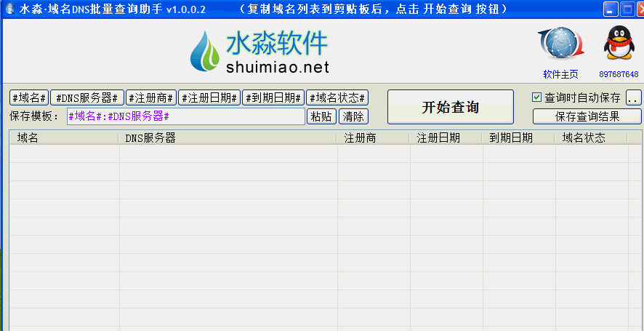This screenshot has height=331, width=644.
Task: Click the 保存查询结果 button
Action: 587,116
